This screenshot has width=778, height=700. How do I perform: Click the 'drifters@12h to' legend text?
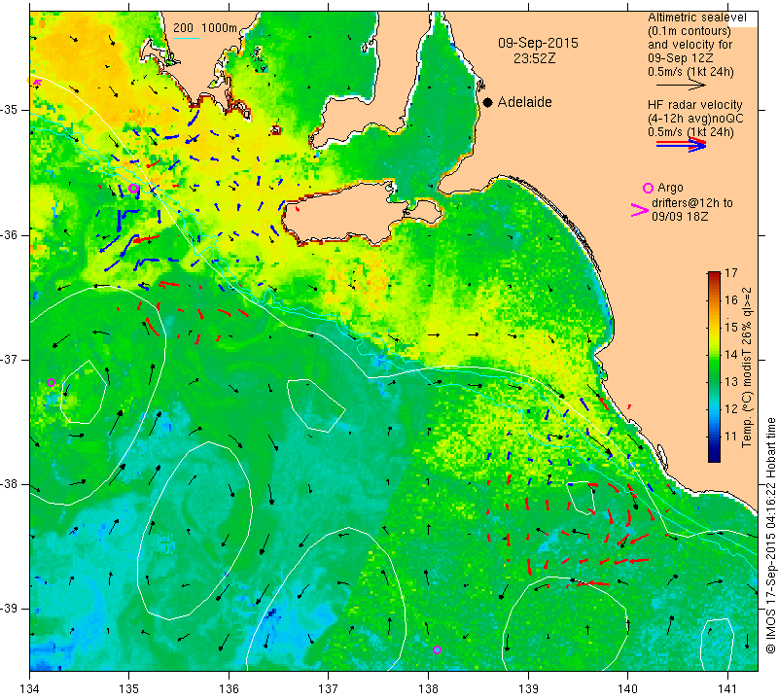point(691,203)
